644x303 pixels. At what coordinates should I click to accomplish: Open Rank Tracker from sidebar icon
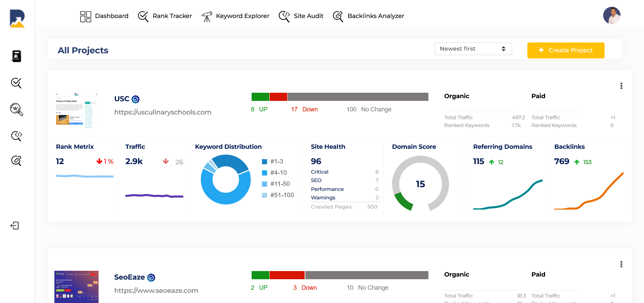pos(16,83)
